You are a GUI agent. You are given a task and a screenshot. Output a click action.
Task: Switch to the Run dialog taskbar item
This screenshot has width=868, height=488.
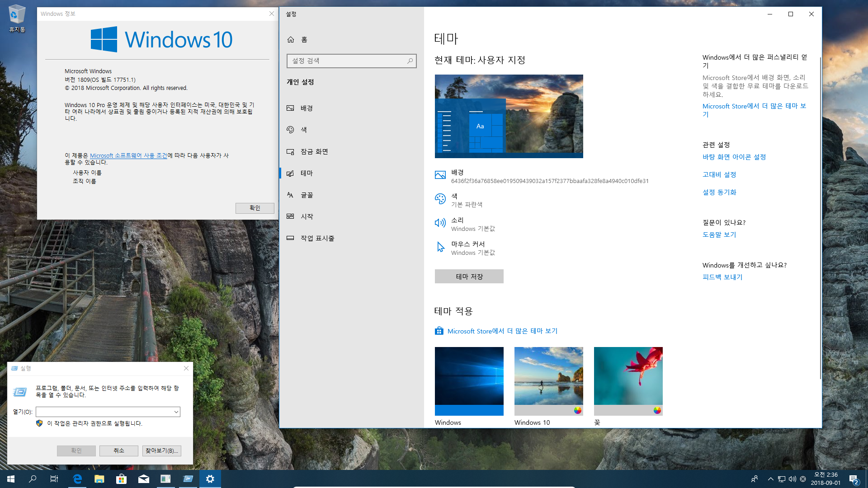(188, 479)
